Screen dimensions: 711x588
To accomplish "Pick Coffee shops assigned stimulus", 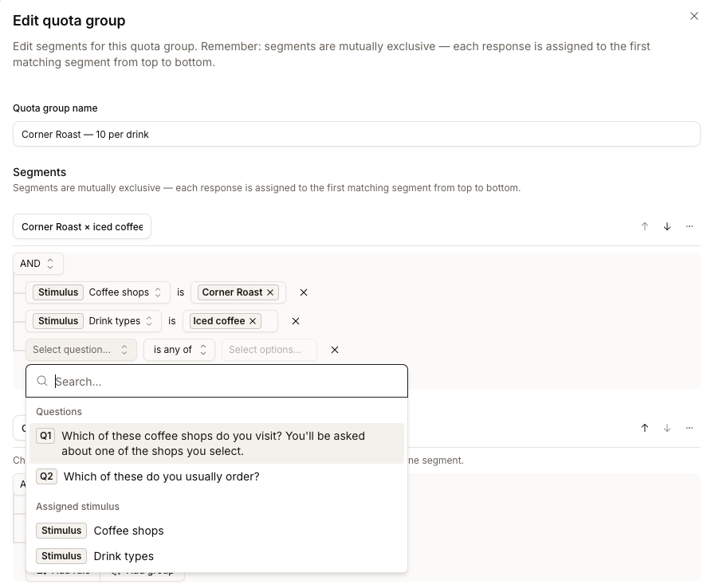I will 217,531.
